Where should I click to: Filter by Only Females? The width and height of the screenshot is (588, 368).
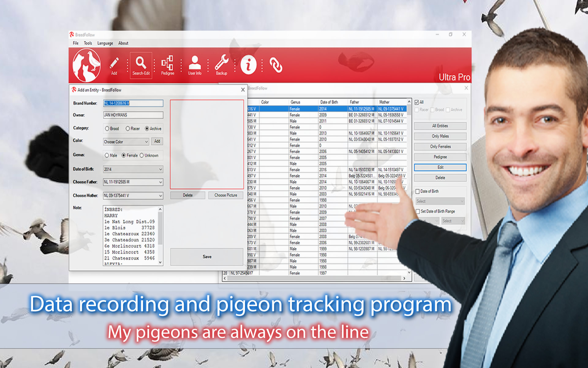[440, 147]
